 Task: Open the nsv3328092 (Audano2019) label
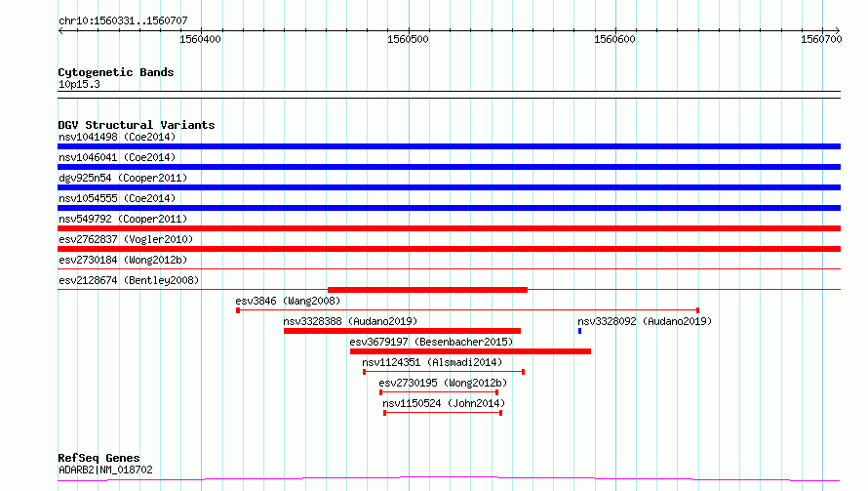click(x=645, y=321)
